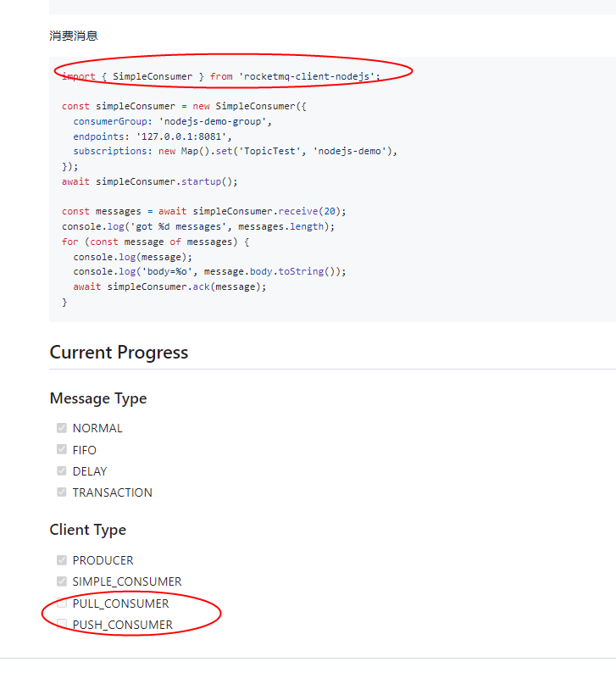
Task: Toggle the FIFO message type checkbox
Action: [x=62, y=449]
